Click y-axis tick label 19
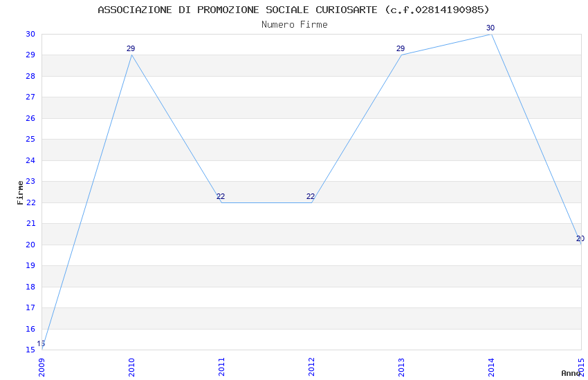This screenshot has height=380, width=588. 30,265
